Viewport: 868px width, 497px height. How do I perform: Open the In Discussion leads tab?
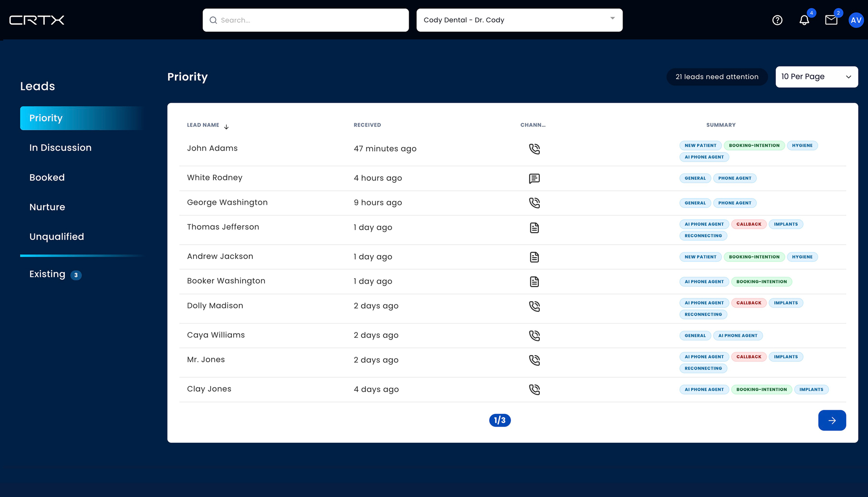pos(60,148)
